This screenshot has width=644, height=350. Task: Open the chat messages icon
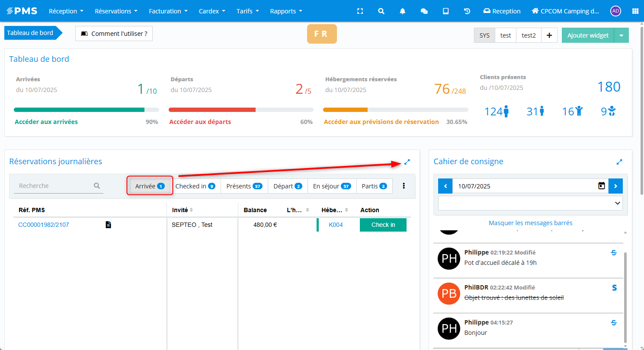point(424,11)
